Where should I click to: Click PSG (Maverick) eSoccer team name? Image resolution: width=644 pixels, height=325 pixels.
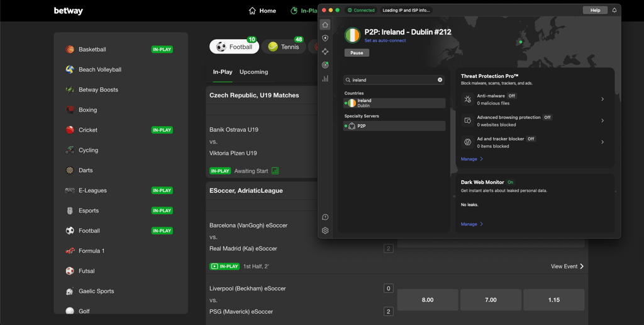pos(241,311)
